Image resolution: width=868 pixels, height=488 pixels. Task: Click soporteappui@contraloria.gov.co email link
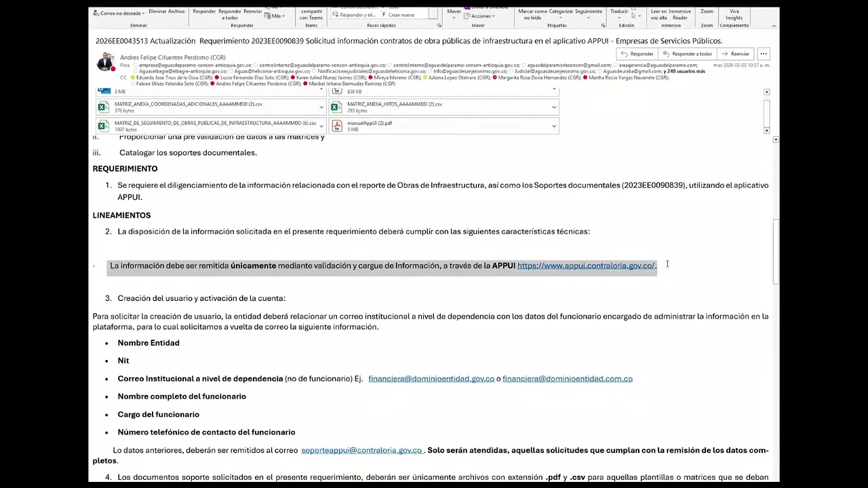pos(361,450)
